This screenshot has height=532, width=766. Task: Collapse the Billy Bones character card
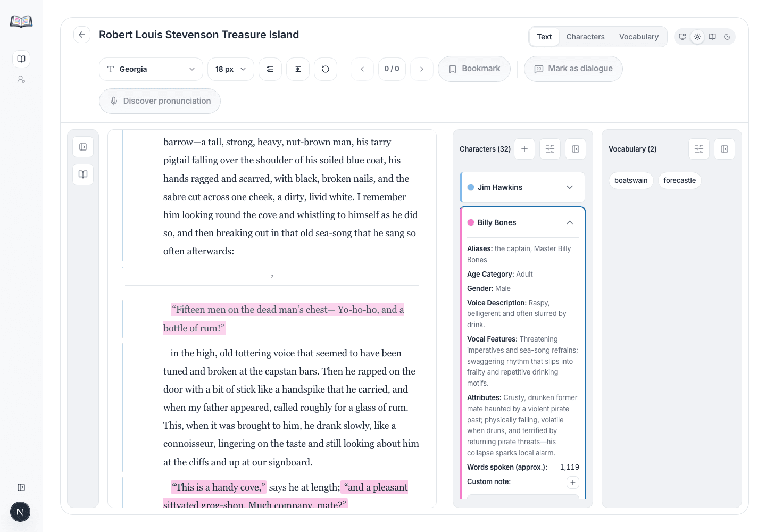pyautogui.click(x=570, y=222)
